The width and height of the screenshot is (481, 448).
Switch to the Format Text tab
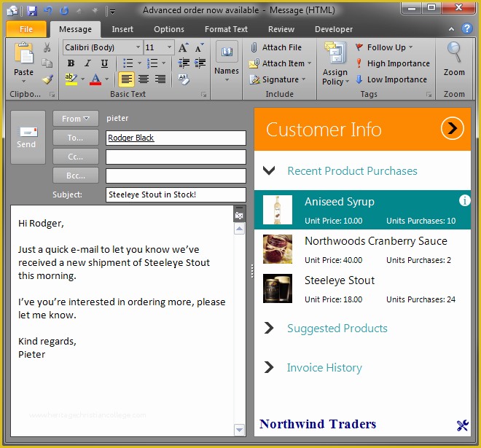coord(226,29)
